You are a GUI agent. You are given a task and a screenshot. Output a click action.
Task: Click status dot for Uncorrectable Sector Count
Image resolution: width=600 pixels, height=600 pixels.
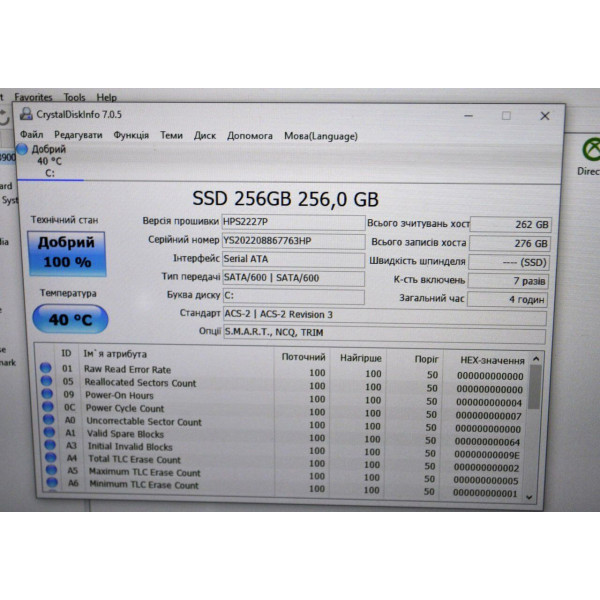coord(49,419)
